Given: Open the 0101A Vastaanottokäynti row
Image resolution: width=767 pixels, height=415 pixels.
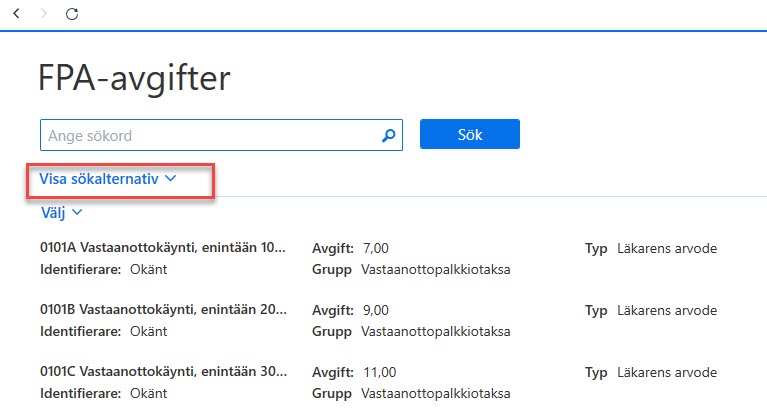Looking at the screenshot, I should point(163,248).
